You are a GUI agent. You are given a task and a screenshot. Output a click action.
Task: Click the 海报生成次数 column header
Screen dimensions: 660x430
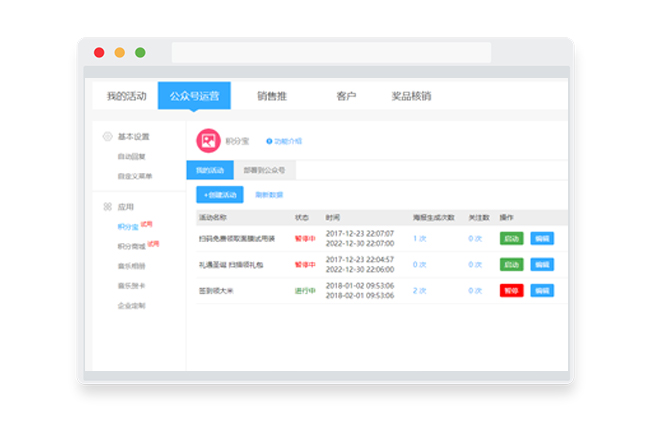click(434, 218)
